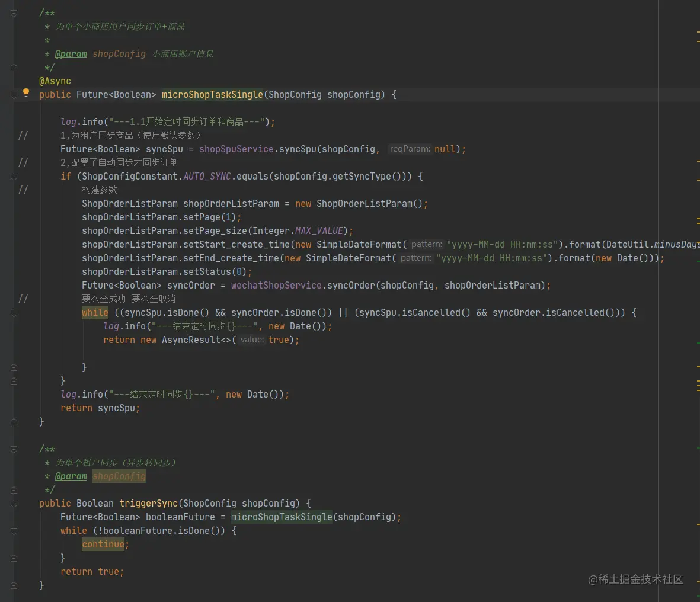The image size is (700, 602).
Task: Click the highlighted microShopTaskSingle call inside triggerSync
Action: click(x=282, y=517)
